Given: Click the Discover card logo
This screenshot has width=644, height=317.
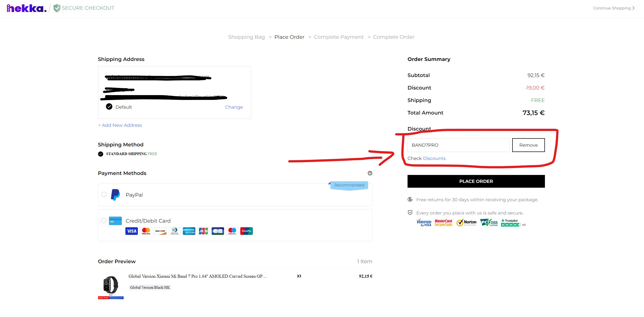Looking at the screenshot, I should (x=160, y=231).
